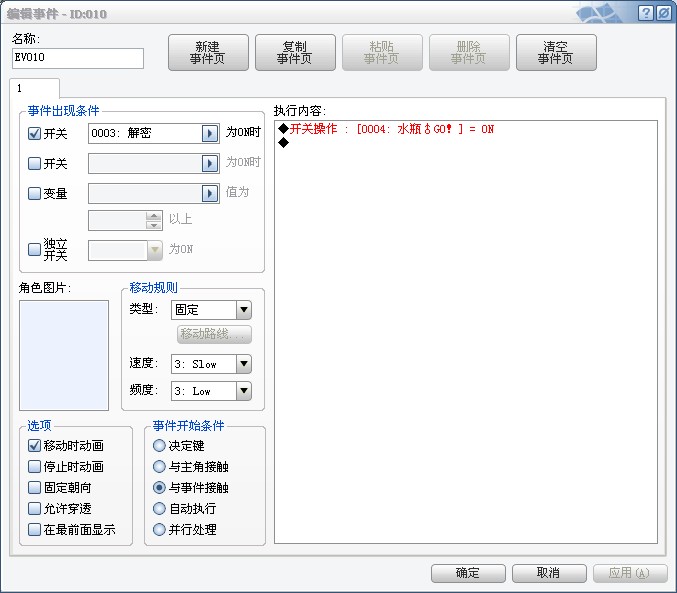
Task: Enable the second 开关 condition checkbox
Action: (x=34, y=163)
